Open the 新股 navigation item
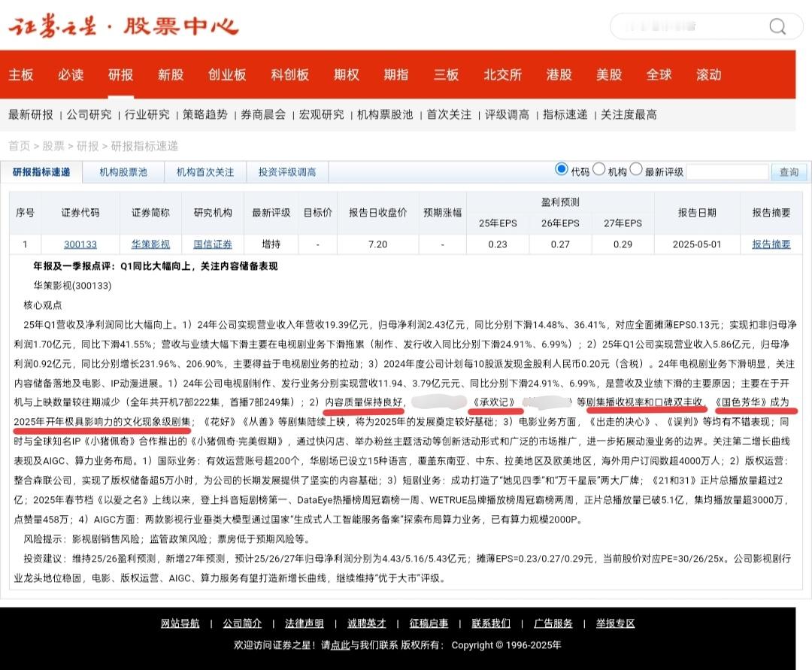The width and height of the screenshot is (812, 670). 171,74
